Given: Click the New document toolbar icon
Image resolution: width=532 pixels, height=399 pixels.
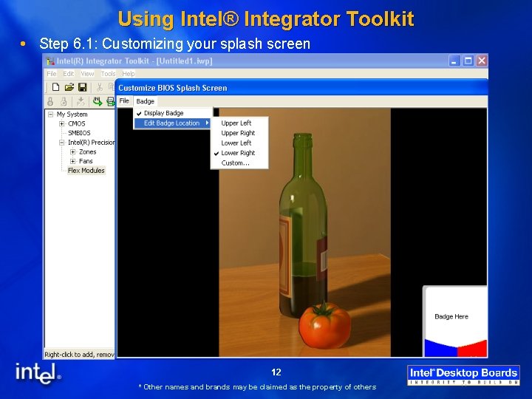Looking at the screenshot, I should pyautogui.click(x=55, y=87).
